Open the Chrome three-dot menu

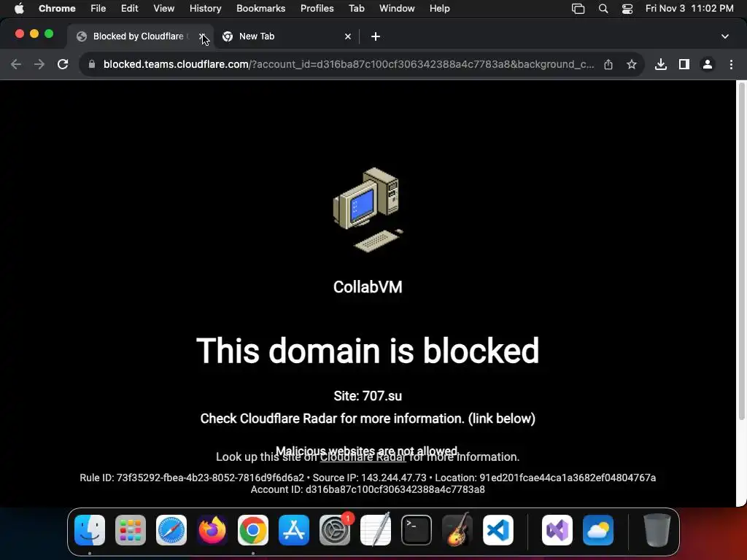click(731, 64)
